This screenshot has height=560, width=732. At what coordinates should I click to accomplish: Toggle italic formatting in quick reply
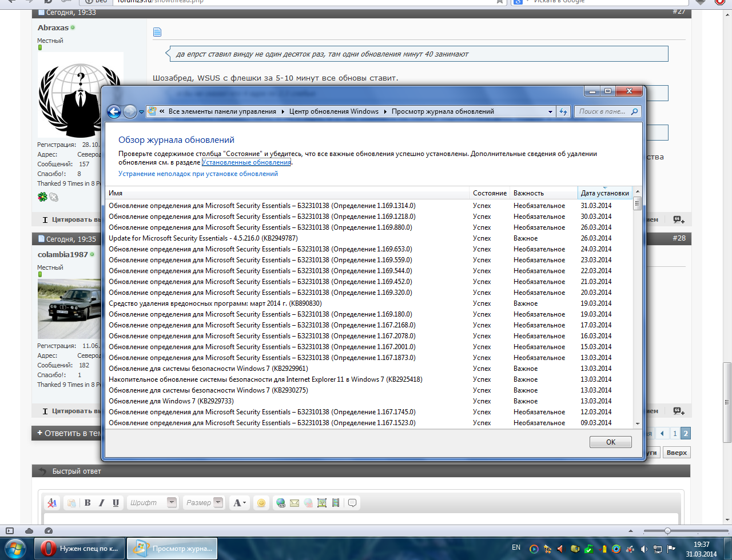(x=102, y=503)
